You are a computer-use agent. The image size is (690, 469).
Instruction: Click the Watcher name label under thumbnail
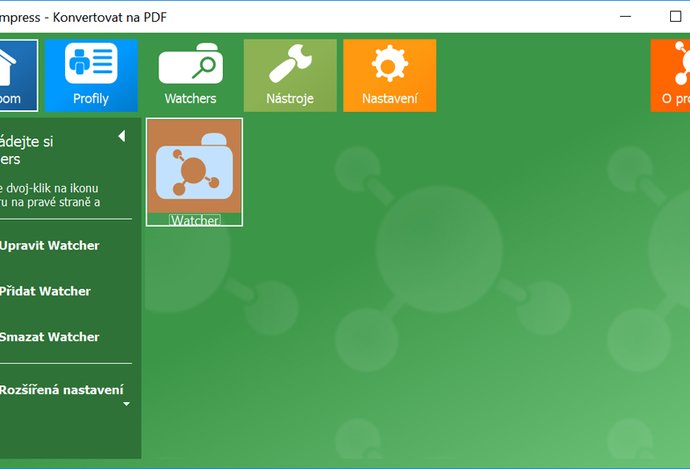(194, 220)
